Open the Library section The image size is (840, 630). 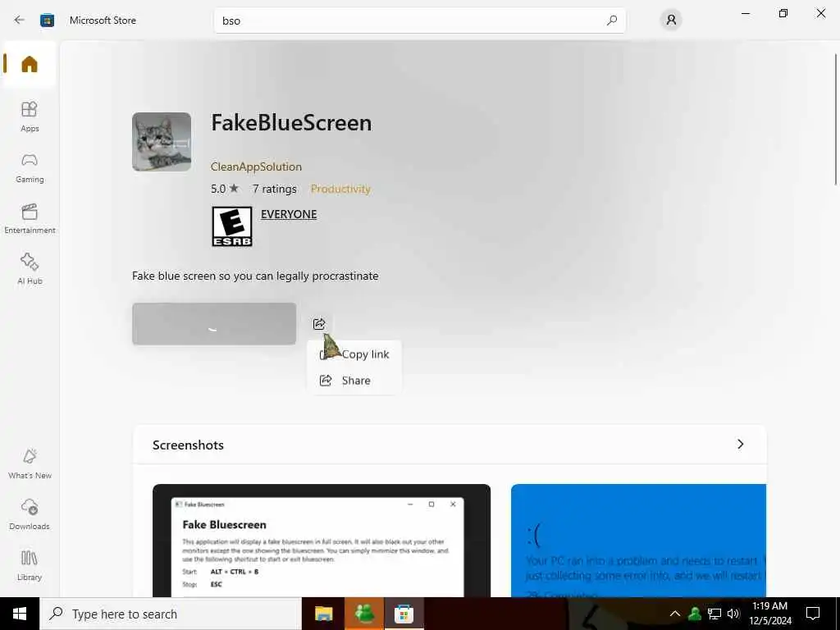point(30,566)
